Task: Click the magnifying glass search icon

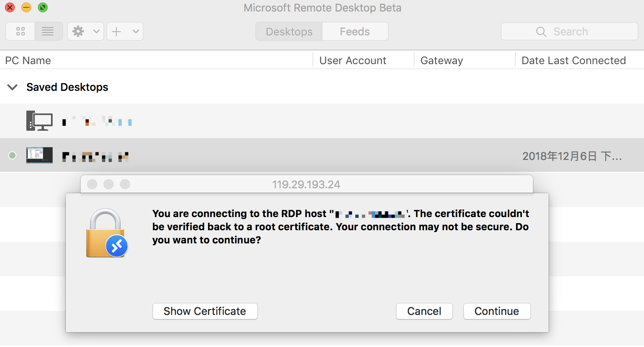Action: (x=541, y=32)
